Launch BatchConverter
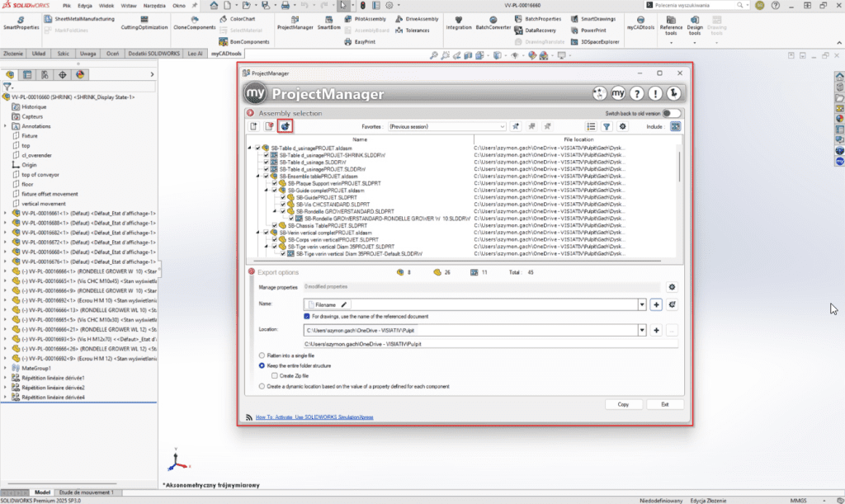 click(x=493, y=22)
